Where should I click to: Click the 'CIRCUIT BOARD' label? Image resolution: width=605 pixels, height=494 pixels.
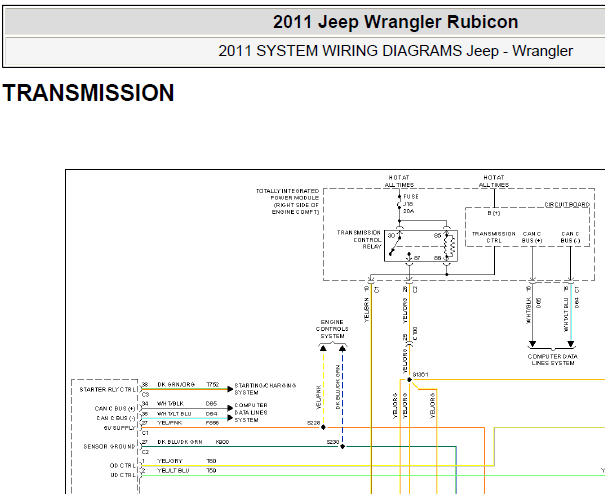click(567, 205)
